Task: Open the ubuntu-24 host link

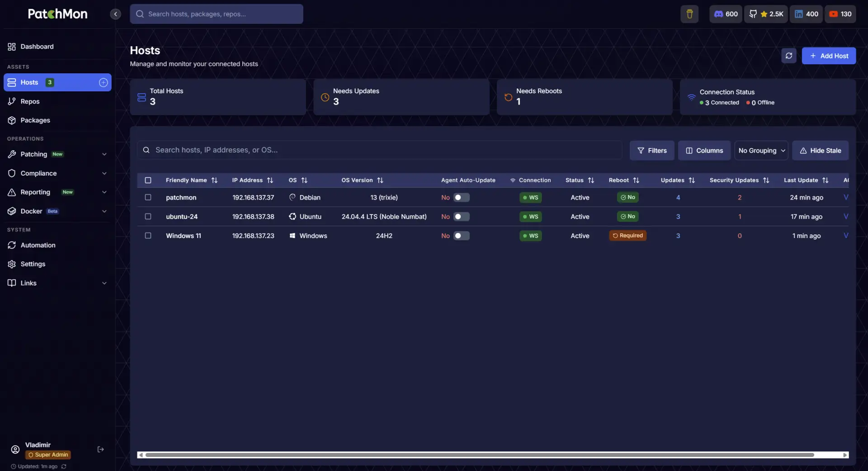Action: pyautogui.click(x=182, y=217)
